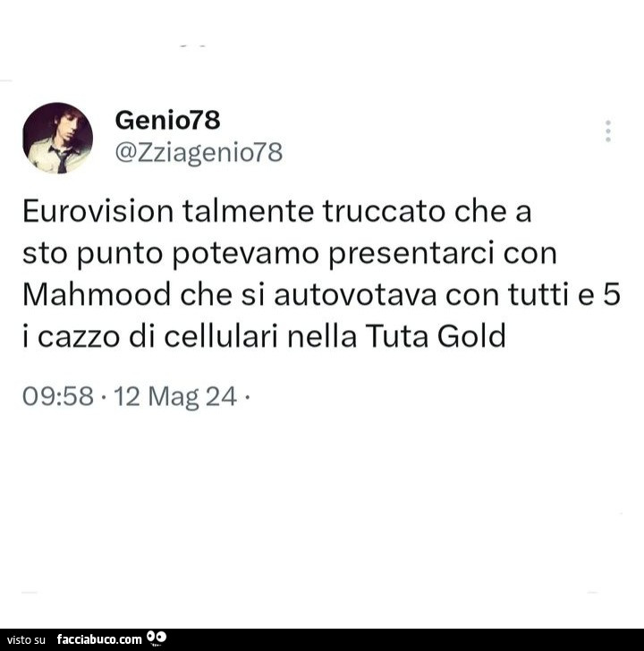Open Genio78's round profile avatar

58,138
